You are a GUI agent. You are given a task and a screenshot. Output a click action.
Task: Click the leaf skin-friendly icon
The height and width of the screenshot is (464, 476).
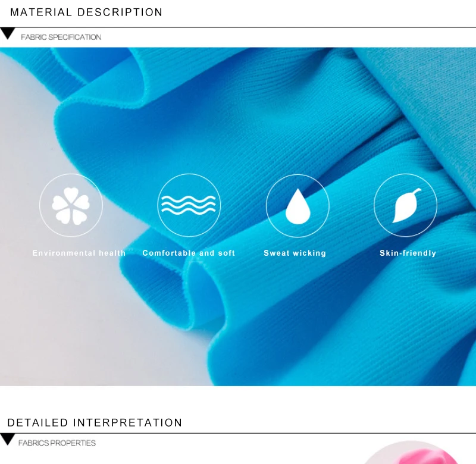coord(406,205)
